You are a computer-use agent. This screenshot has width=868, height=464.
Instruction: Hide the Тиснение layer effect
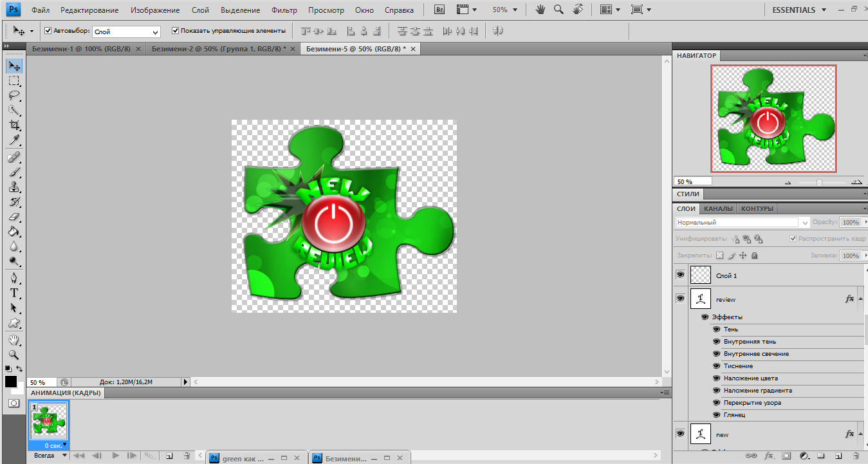[x=716, y=366]
